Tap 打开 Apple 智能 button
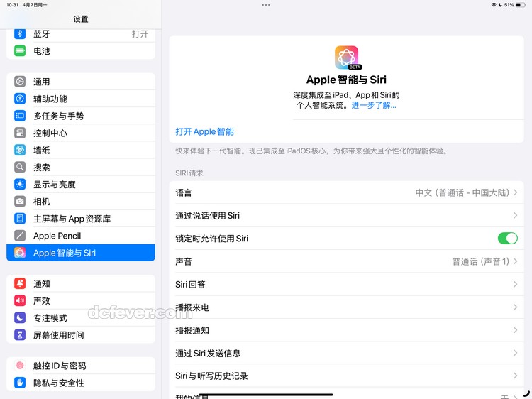Viewport: 532px width, 399px height. 204,132
